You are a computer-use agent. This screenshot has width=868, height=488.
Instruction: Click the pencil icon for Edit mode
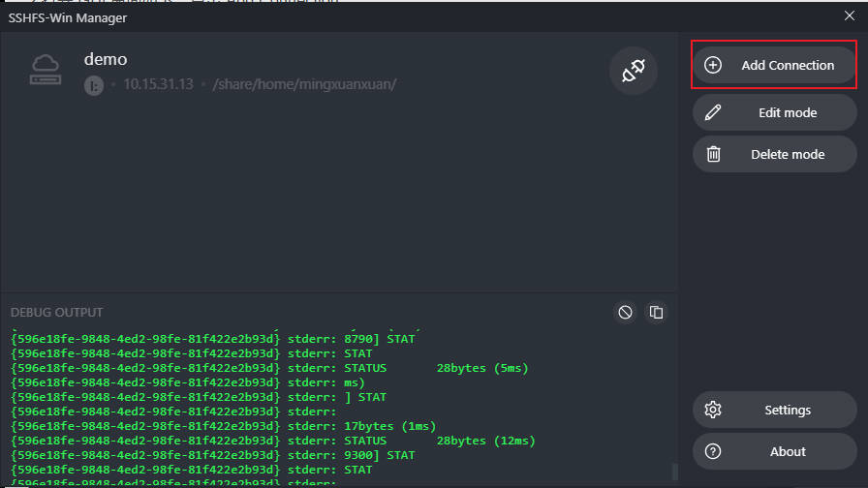point(713,112)
